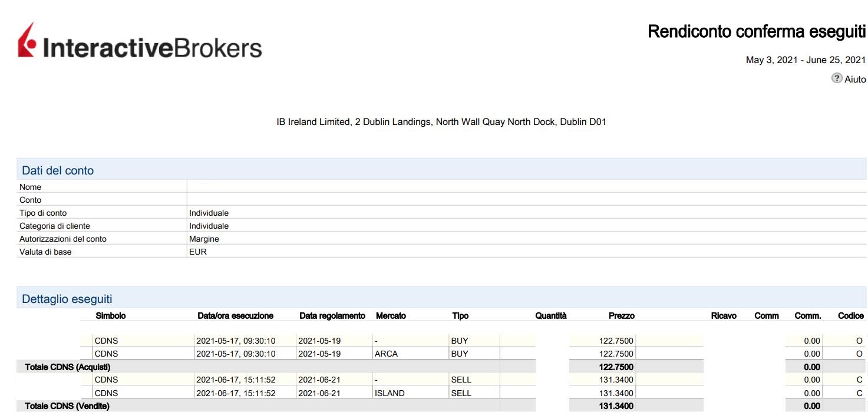Screen dimensions: 868x412
Task: Select the date range May 3, 2021 - June 25, 2021
Action: (x=806, y=60)
